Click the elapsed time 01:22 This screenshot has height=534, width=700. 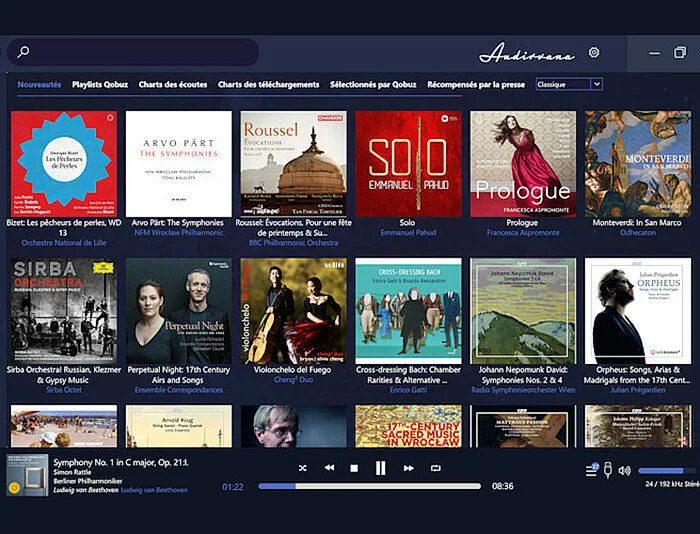click(x=233, y=487)
